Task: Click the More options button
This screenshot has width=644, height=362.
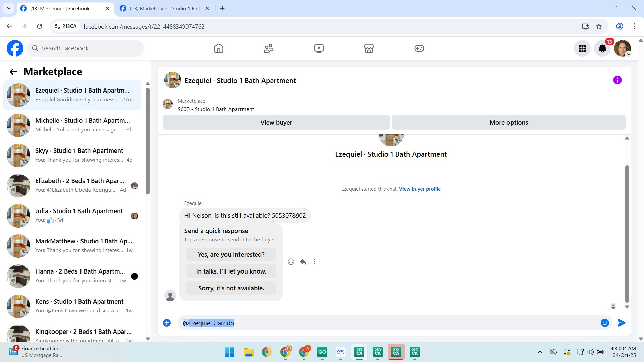Action: coord(508,122)
